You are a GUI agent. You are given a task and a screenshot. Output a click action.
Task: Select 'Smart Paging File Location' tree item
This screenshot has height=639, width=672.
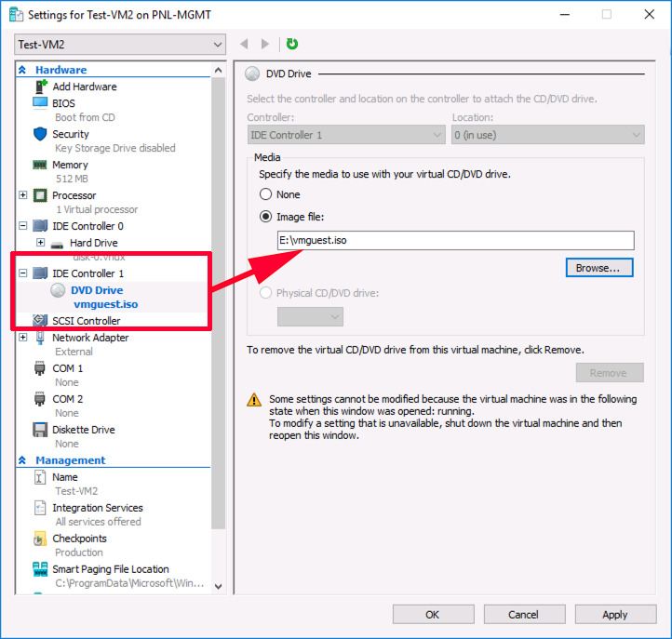coord(111,569)
